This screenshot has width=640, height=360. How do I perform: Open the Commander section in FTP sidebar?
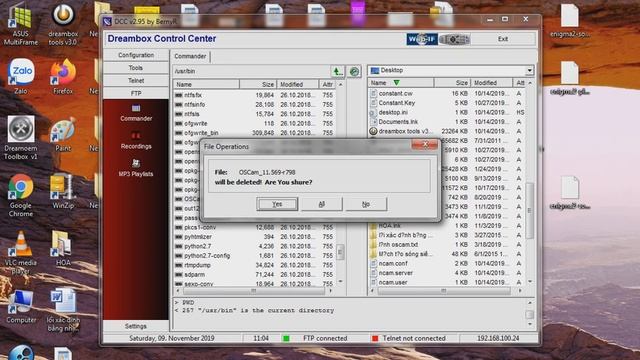point(136,113)
